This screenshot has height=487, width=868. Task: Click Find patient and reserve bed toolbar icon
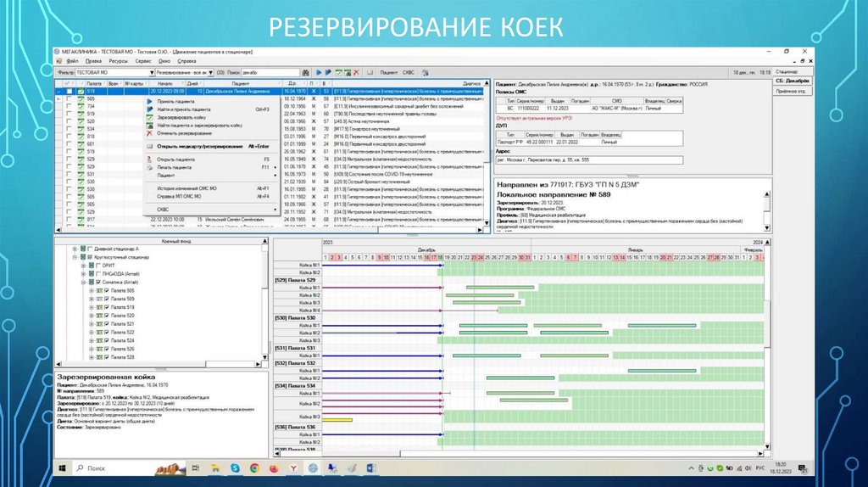348,73
